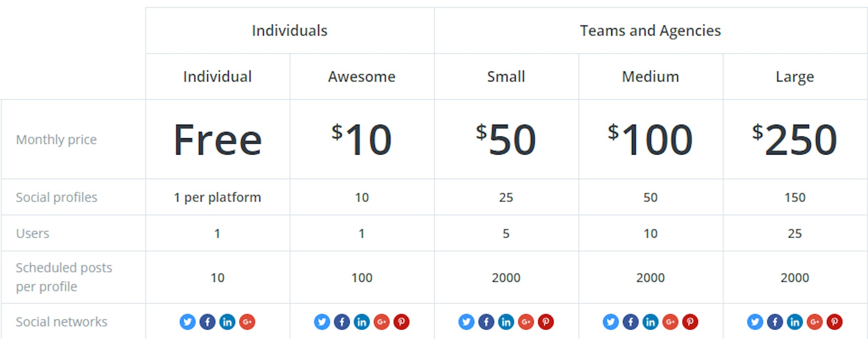Select the LinkedIn icon in Individual column
This screenshot has height=339, width=868.
tap(227, 322)
